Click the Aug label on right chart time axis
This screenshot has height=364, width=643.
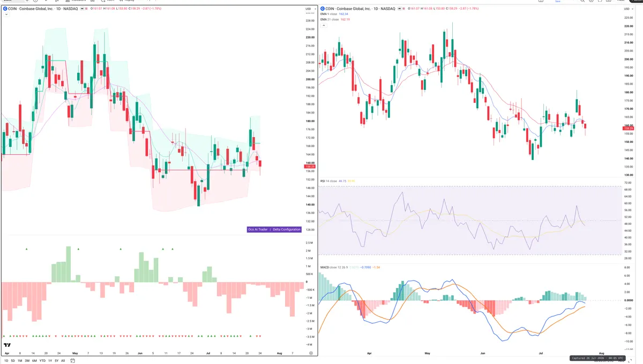(601, 354)
